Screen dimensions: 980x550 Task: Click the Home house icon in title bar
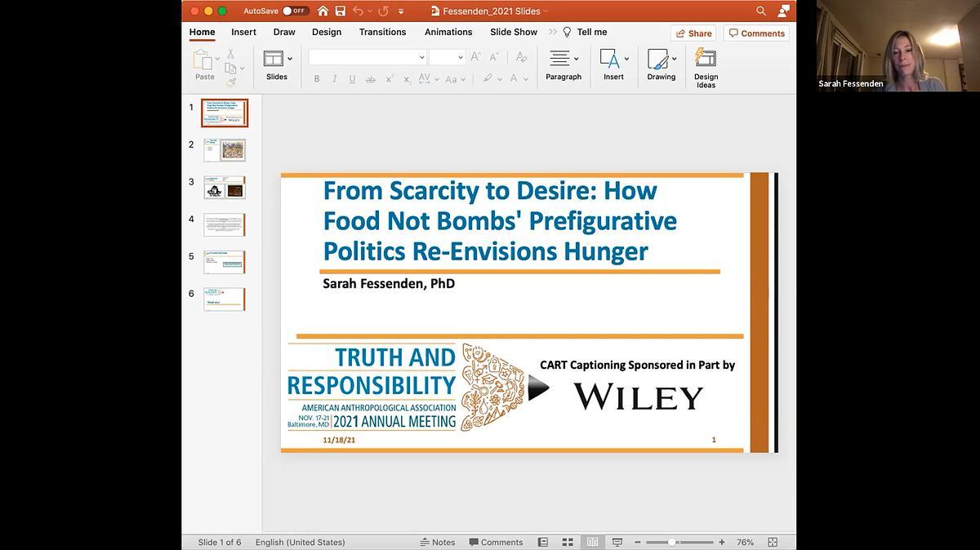tap(323, 11)
